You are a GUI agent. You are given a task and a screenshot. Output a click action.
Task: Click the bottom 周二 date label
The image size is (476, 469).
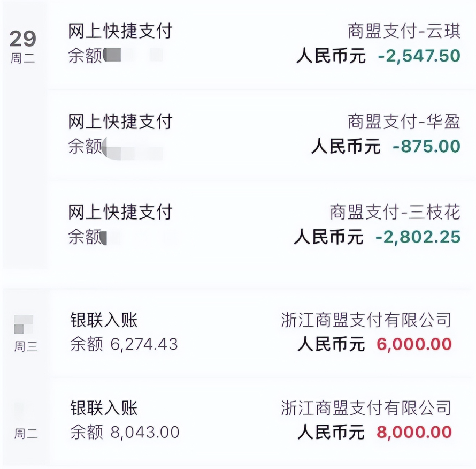[x=25, y=434]
